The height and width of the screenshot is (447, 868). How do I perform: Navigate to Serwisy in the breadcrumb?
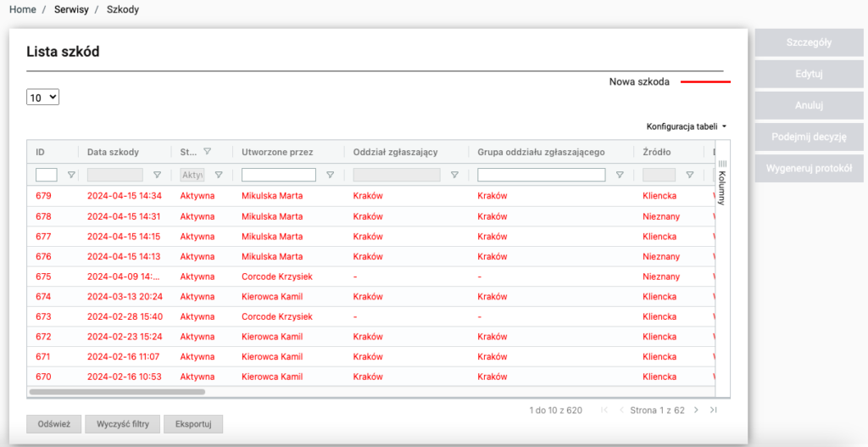(x=72, y=9)
